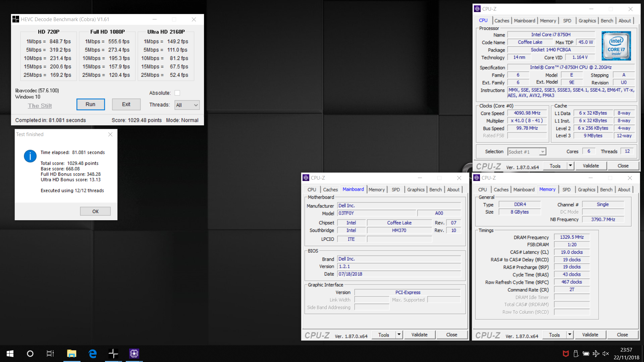The width and height of the screenshot is (644, 362).
Task: Click Validate in CPU window
Action: 591,166
